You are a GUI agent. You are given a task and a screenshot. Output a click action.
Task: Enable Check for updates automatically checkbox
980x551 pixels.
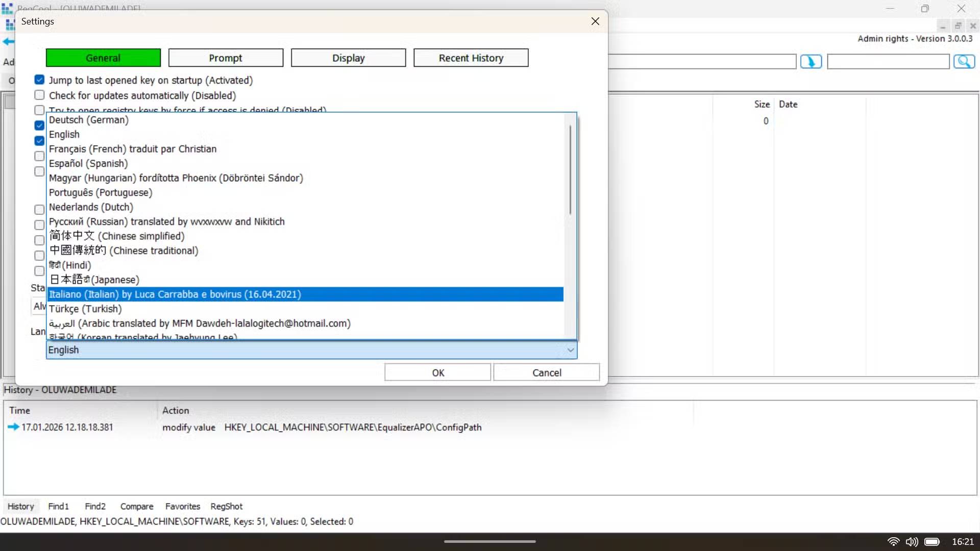39,95
